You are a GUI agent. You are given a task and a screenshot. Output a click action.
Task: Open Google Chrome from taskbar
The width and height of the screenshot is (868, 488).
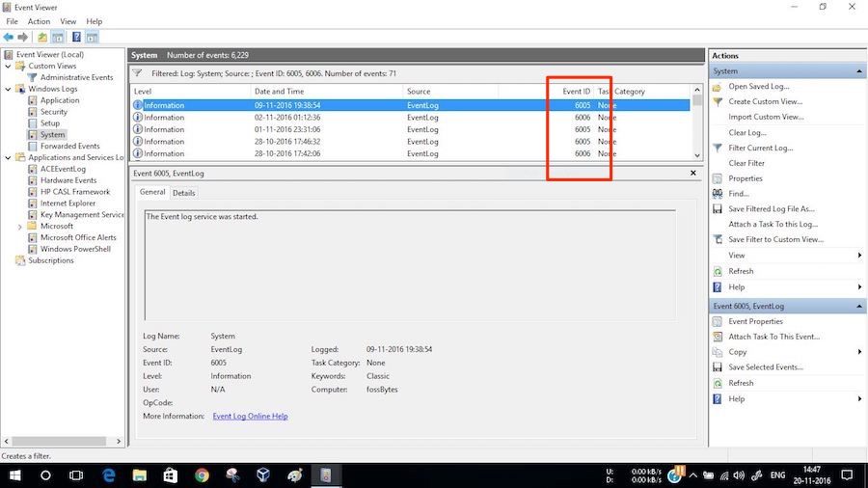pos(202,475)
